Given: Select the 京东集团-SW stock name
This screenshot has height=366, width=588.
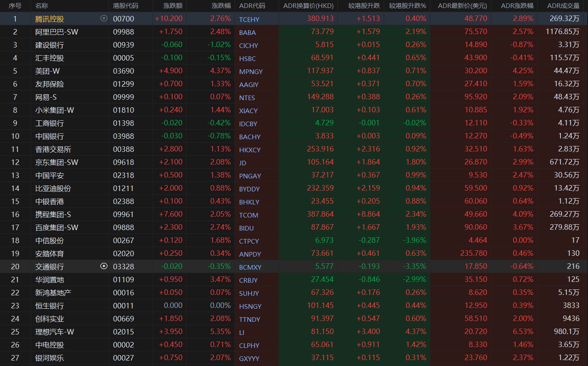Looking at the screenshot, I should (x=57, y=162).
